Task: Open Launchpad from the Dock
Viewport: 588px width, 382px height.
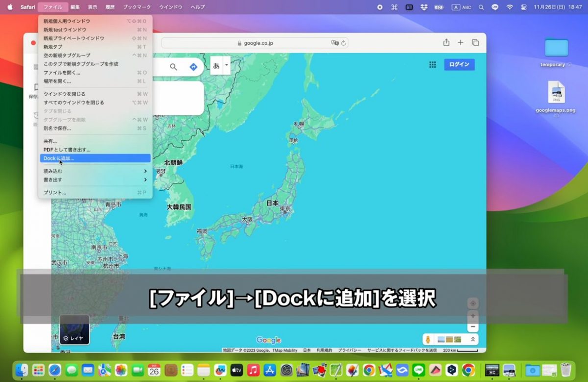Action: [x=38, y=370]
